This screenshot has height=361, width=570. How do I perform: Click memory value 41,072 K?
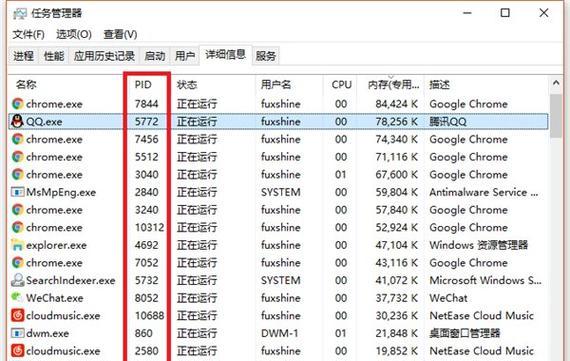tap(396, 280)
